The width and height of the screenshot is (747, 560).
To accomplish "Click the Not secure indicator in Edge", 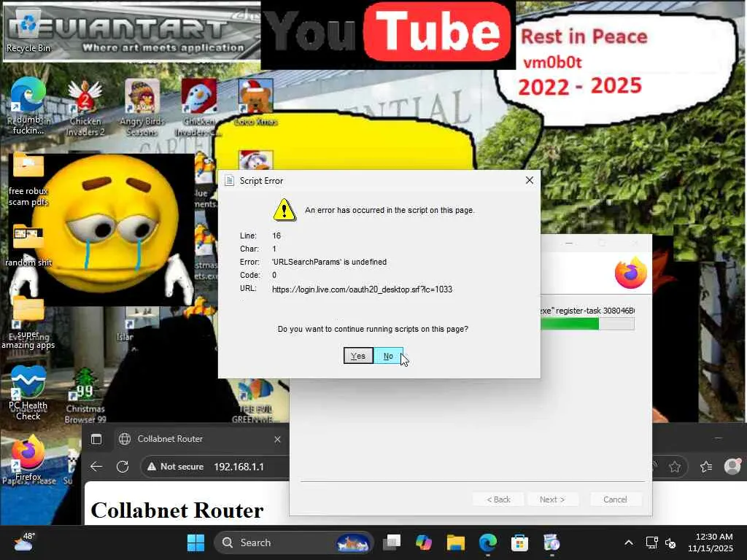I will (x=175, y=467).
